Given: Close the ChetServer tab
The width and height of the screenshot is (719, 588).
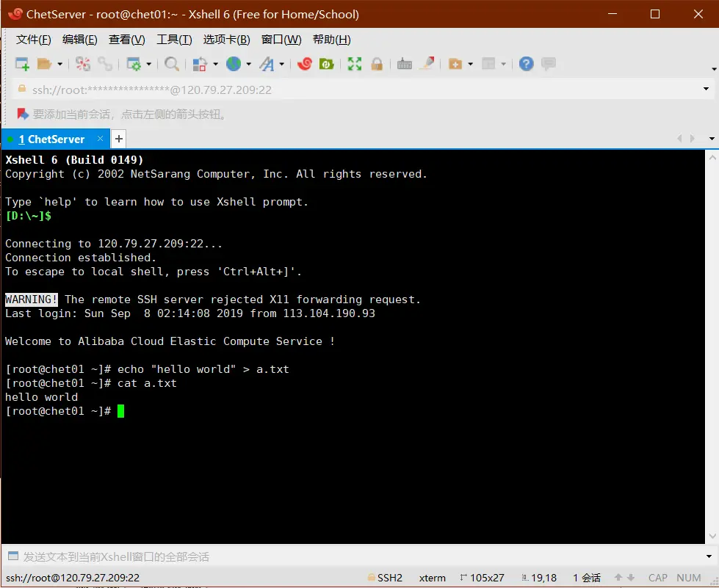Looking at the screenshot, I should coord(100,139).
